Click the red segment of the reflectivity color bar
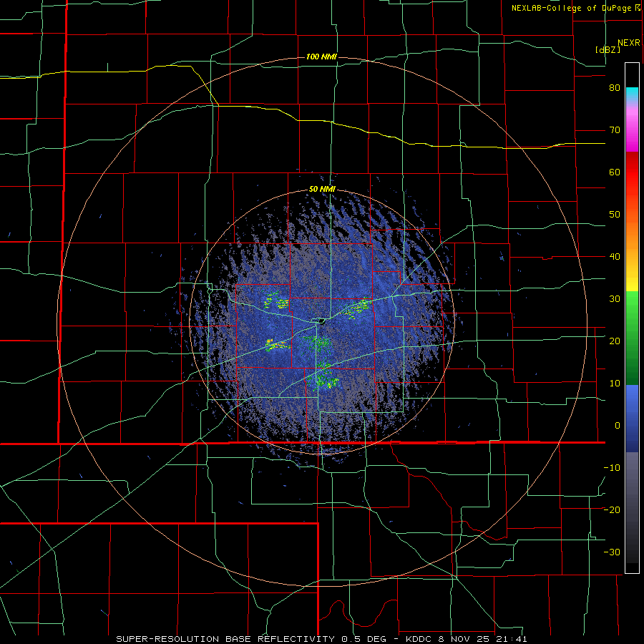The width and height of the screenshot is (644, 644). tap(632, 172)
